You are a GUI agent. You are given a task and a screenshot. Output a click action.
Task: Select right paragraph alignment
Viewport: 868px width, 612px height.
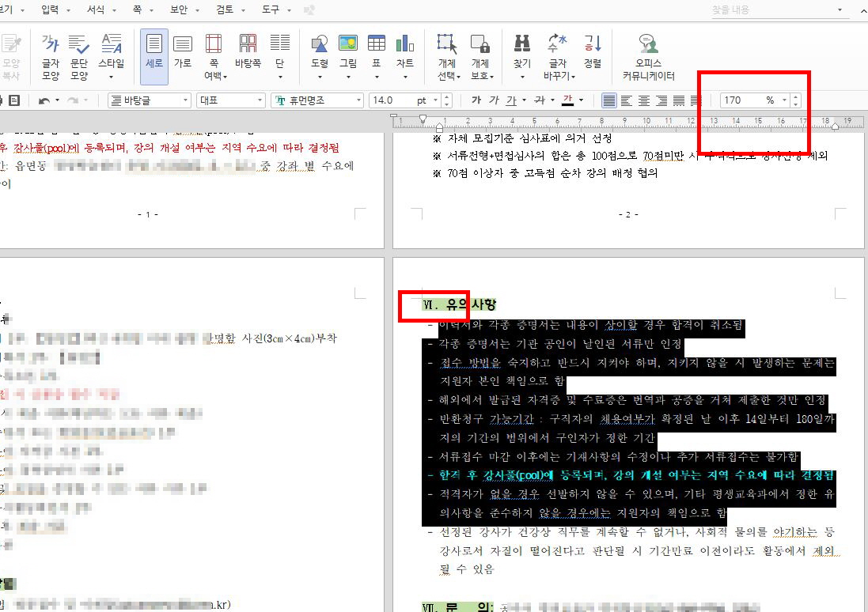coord(661,100)
